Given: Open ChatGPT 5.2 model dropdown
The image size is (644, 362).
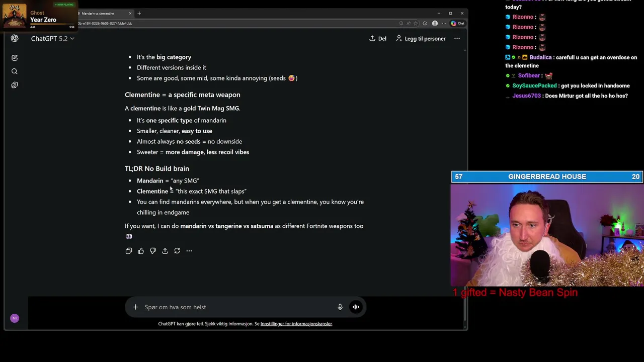Looking at the screenshot, I should pyautogui.click(x=52, y=39).
